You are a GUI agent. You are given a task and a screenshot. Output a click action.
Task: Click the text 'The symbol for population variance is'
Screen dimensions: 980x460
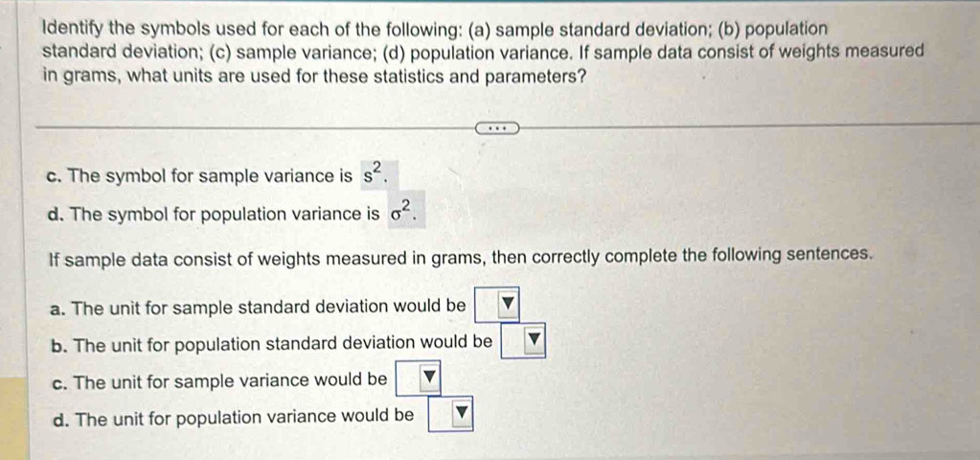click(224, 215)
